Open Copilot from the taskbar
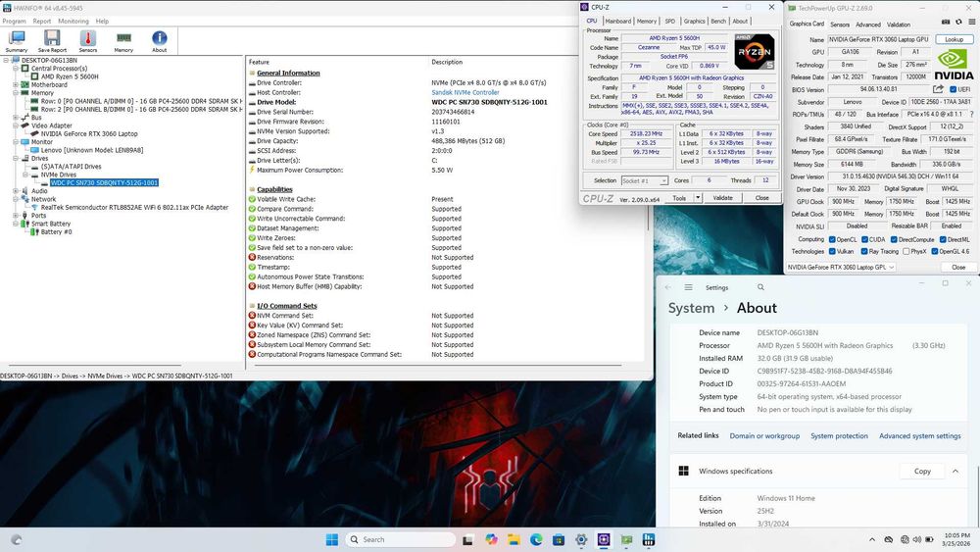 [x=491, y=539]
